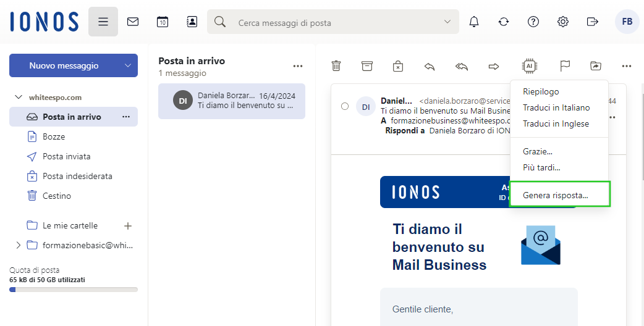Viewport: 644px width, 326px height.
Task: Open the Mail app envelope icon
Action: pyautogui.click(x=133, y=22)
